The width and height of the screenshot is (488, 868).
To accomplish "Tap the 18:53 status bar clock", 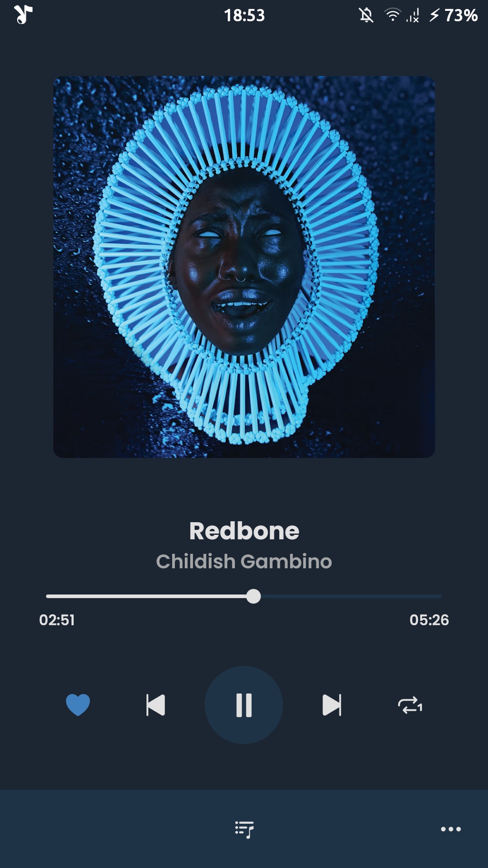I will click(x=244, y=15).
